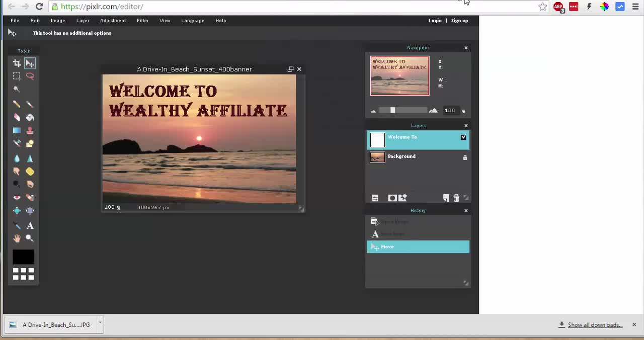Select the Welcome To layer
644x340 pixels.
click(418, 140)
